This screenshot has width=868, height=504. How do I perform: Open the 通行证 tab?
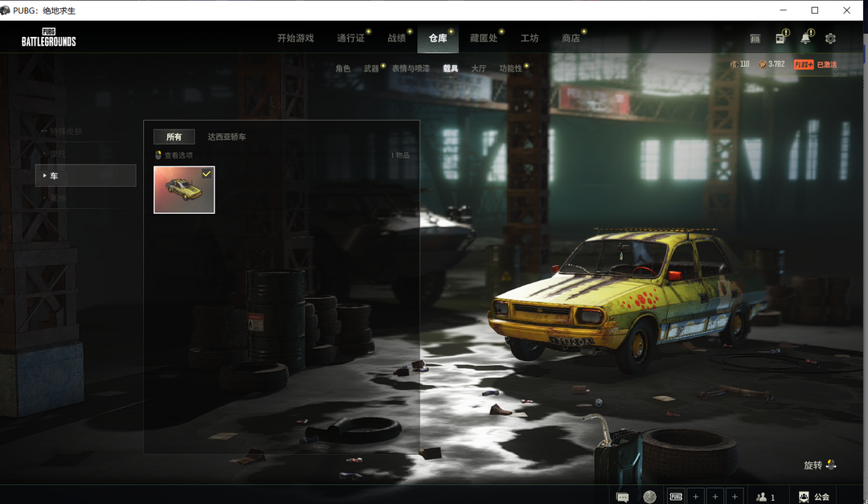pos(350,38)
